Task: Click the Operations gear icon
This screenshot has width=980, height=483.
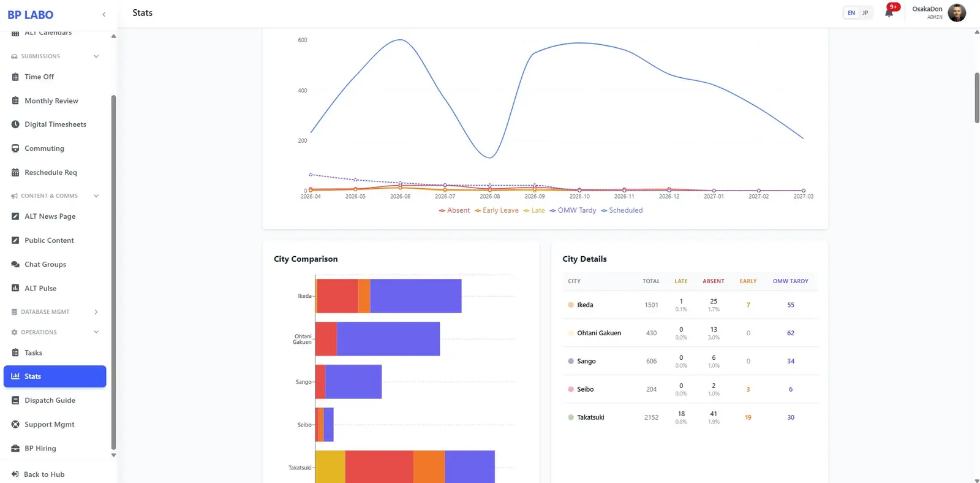Action: 14,332
